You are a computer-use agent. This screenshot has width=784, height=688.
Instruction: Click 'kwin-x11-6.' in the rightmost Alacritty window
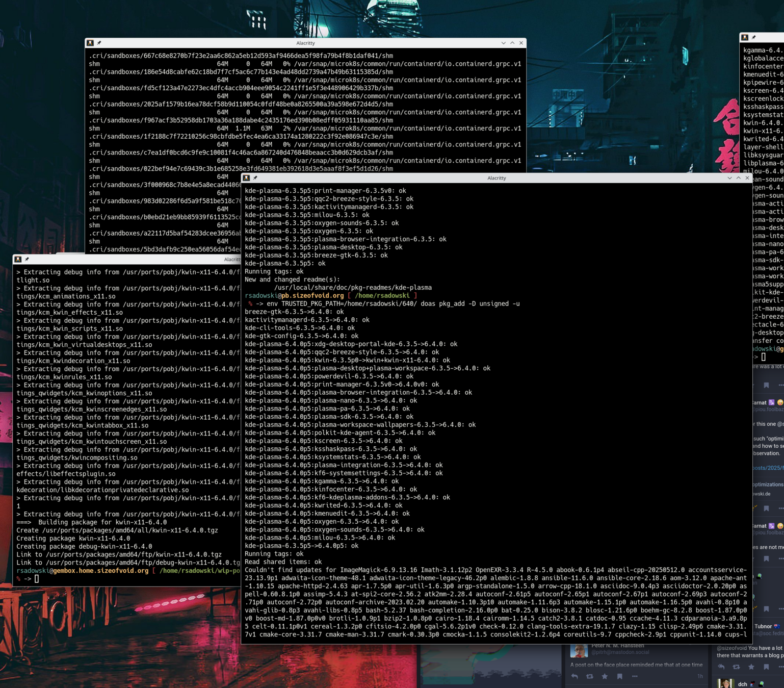(763, 131)
